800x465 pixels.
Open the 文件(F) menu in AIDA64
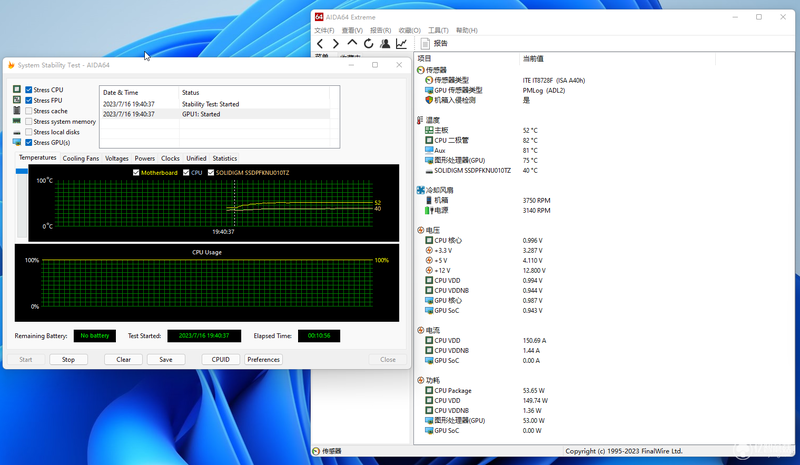324,31
